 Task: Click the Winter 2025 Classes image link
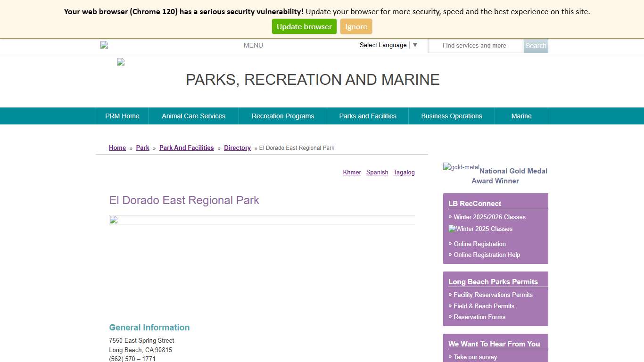click(x=480, y=229)
